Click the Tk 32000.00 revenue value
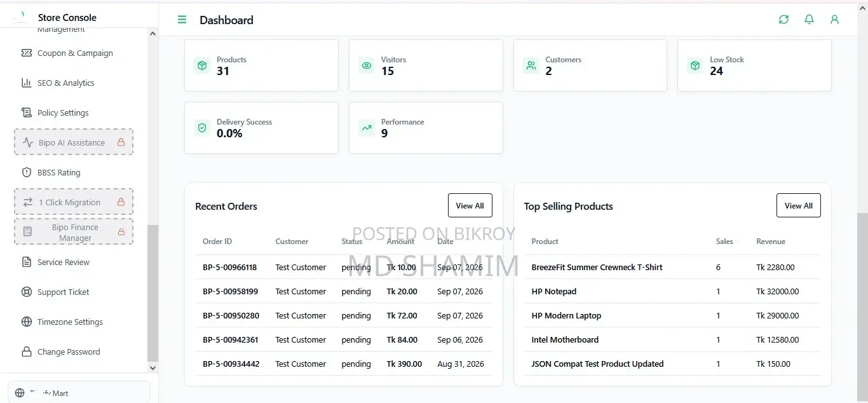 pyautogui.click(x=777, y=292)
